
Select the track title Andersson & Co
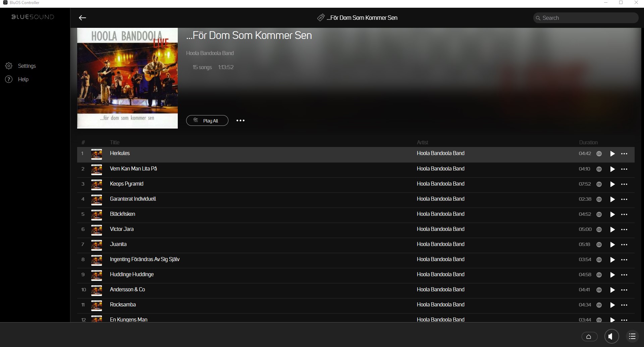(127, 290)
